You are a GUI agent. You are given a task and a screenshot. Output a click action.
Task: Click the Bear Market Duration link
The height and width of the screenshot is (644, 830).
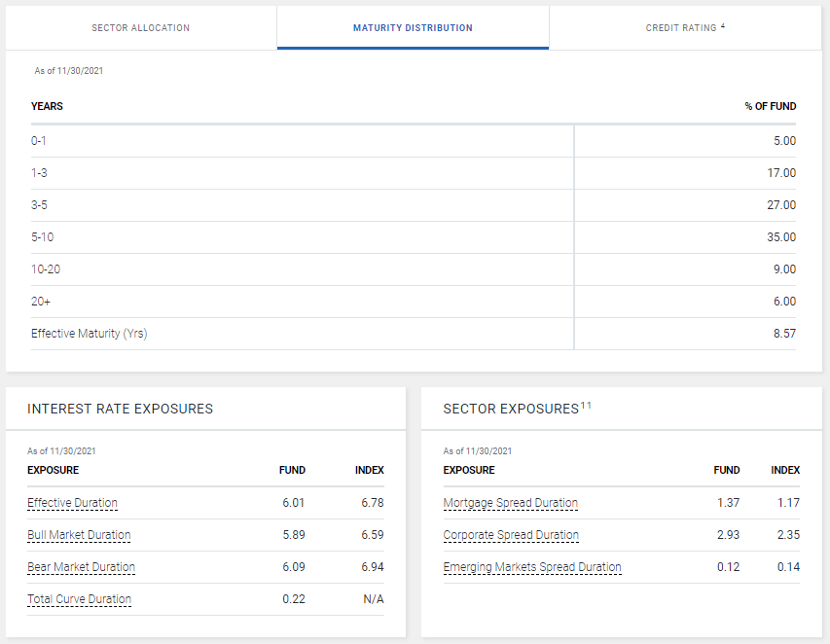(x=81, y=567)
